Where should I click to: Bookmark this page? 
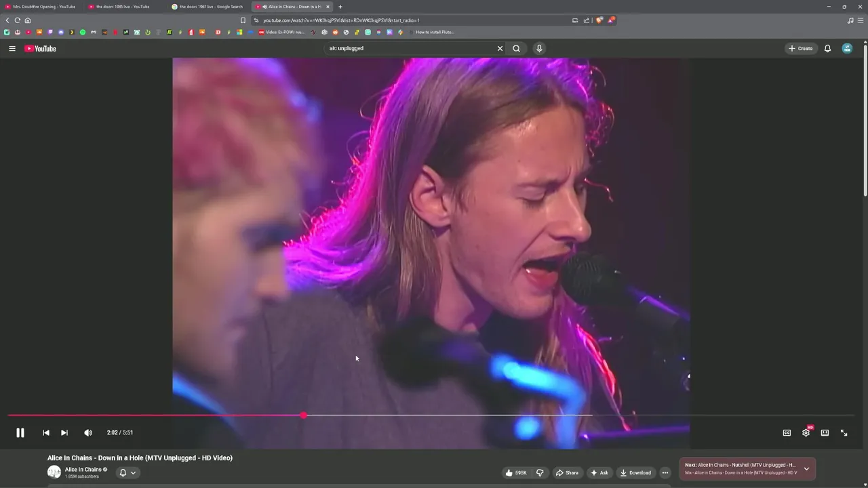pyautogui.click(x=243, y=20)
